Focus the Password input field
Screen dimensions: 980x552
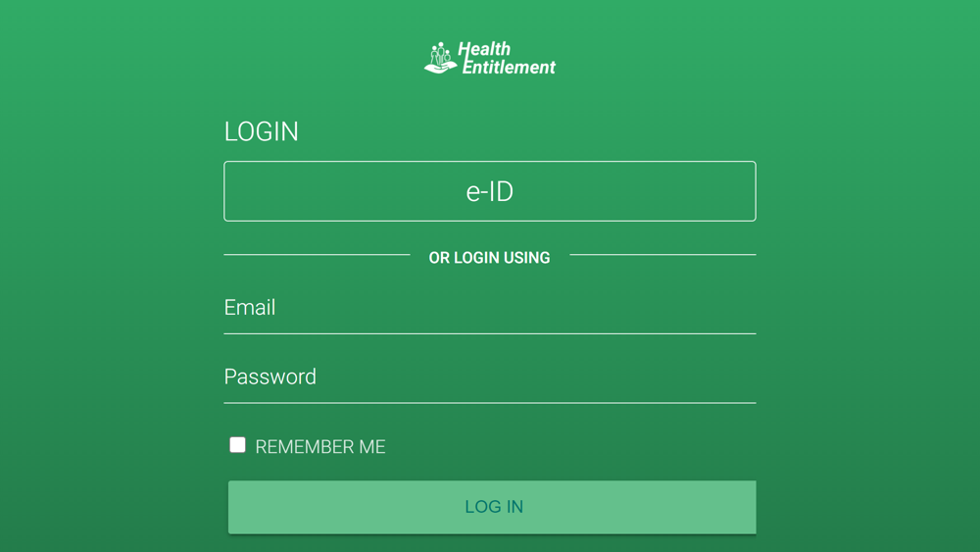[x=490, y=376]
